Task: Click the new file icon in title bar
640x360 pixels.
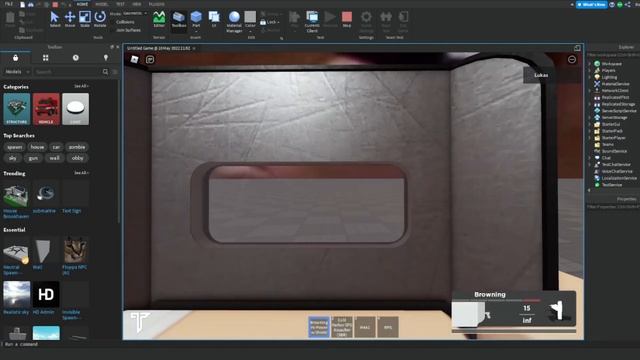Action: (22, 4)
